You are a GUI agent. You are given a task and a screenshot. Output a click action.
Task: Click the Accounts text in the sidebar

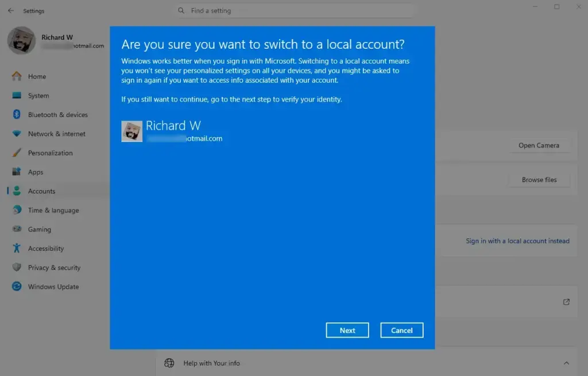click(41, 191)
